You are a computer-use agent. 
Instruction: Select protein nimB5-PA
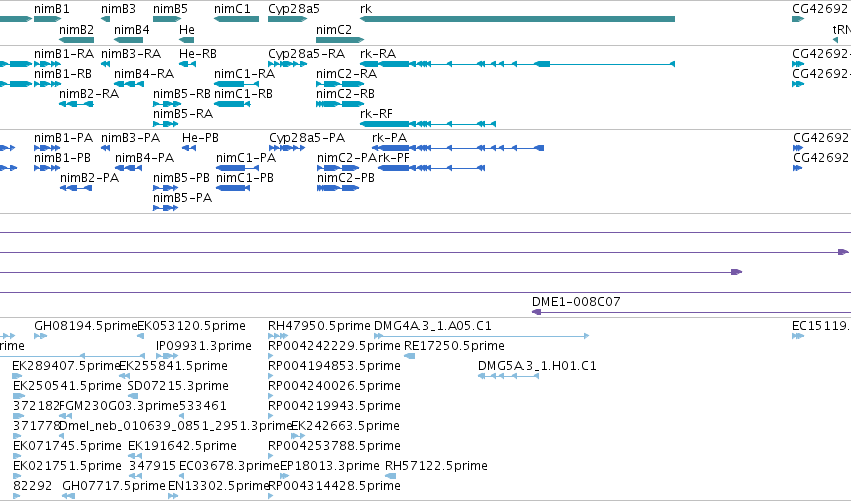[166, 208]
